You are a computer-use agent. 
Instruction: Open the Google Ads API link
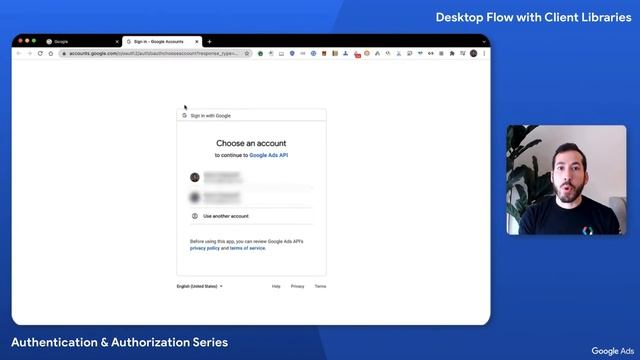[269, 155]
